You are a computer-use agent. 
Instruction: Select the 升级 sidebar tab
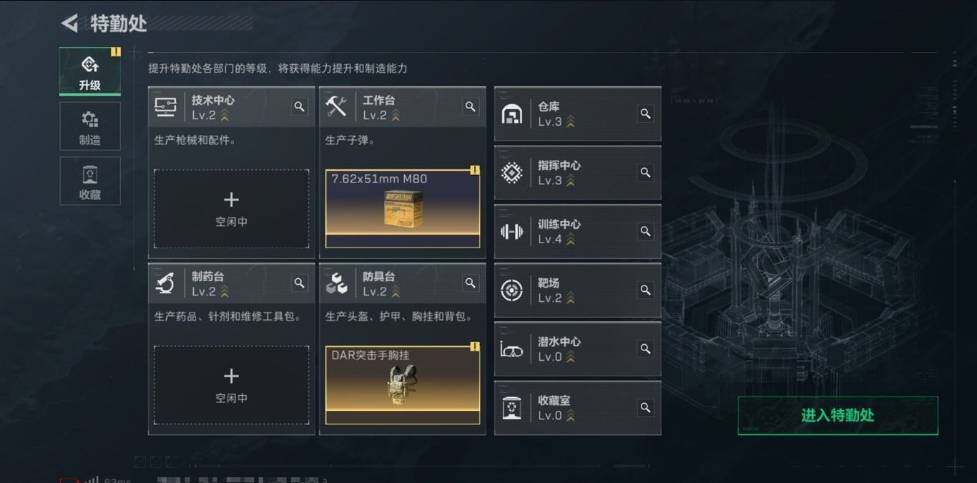[x=90, y=72]
